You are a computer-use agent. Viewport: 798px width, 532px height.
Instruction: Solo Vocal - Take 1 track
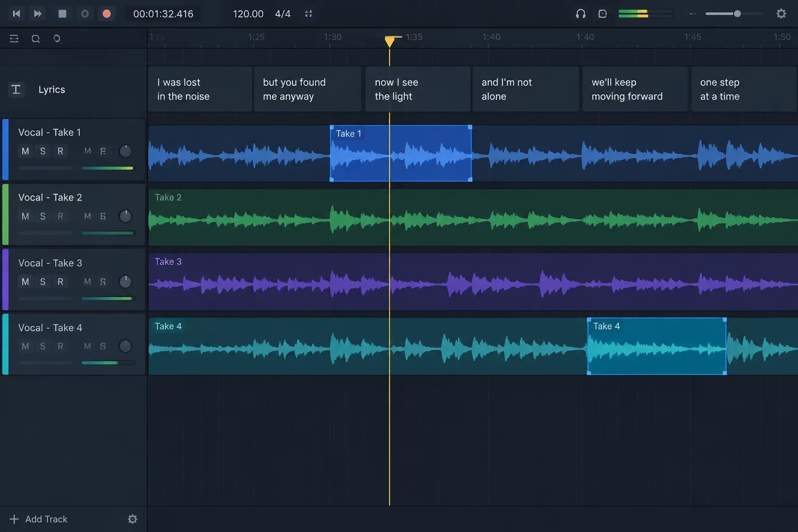43,151
